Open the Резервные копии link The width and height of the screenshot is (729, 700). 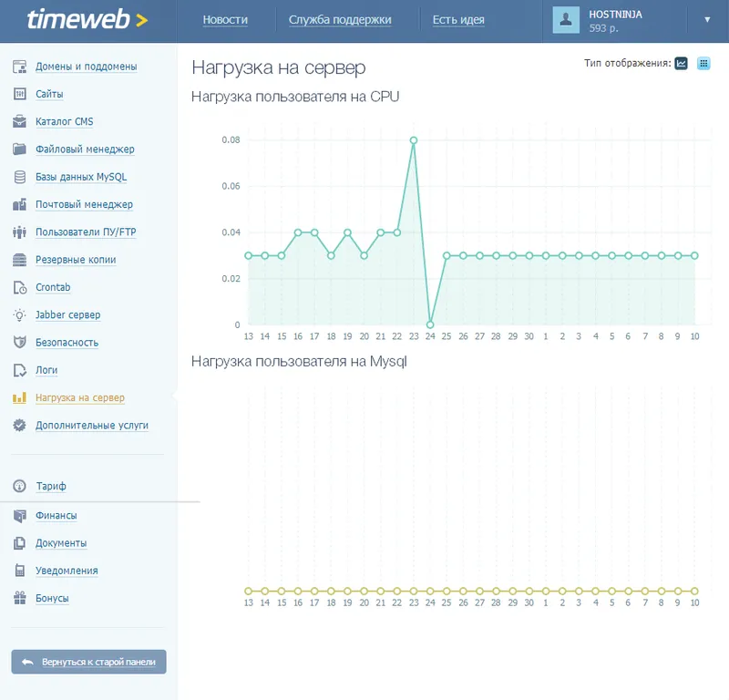(76, 260)
